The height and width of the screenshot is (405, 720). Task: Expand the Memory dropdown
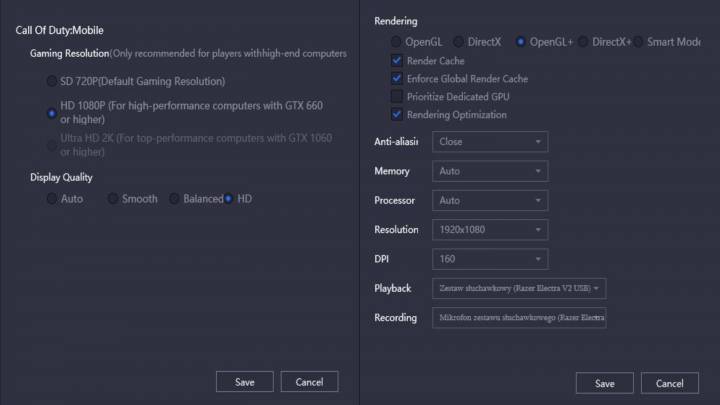click(x=490, y=171)
